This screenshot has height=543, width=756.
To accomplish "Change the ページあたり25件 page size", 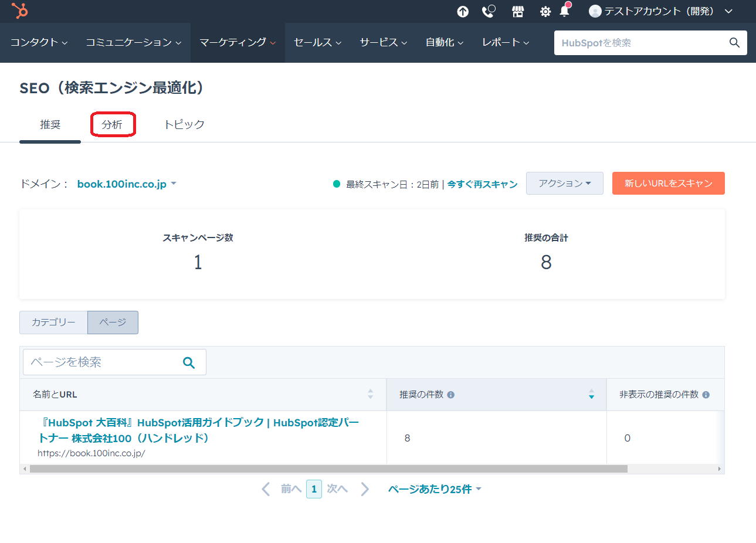I will click(435, 489).
